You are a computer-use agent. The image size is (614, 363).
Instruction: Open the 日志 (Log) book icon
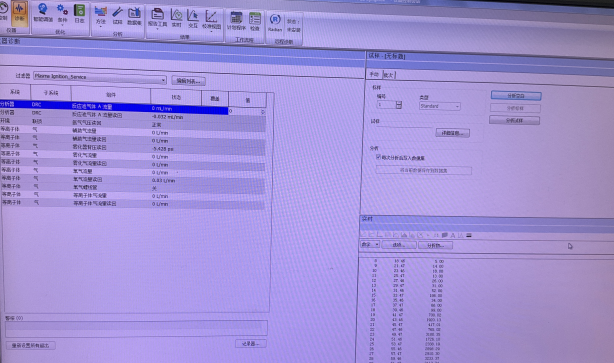[79, 13]
